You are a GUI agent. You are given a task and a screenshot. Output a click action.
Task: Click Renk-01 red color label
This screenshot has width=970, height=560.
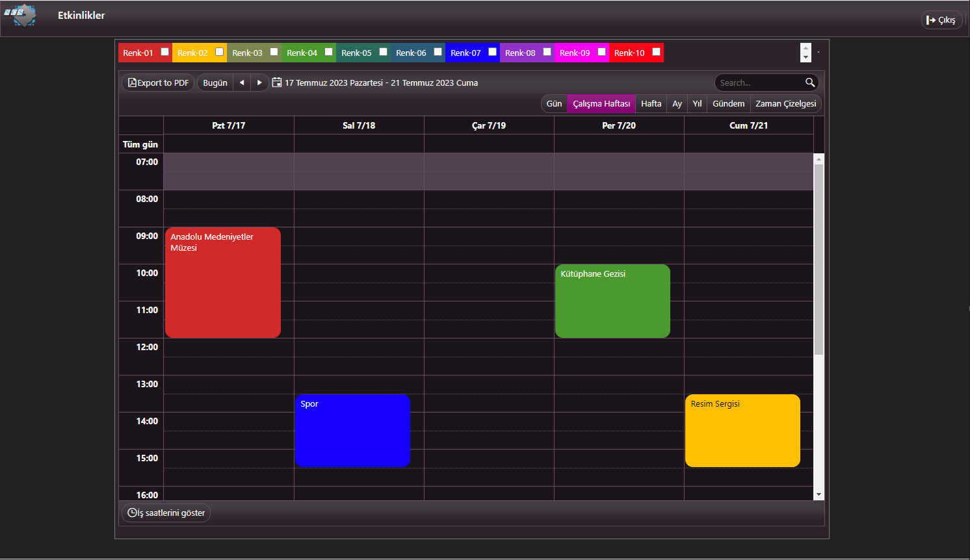click(138, 53)
